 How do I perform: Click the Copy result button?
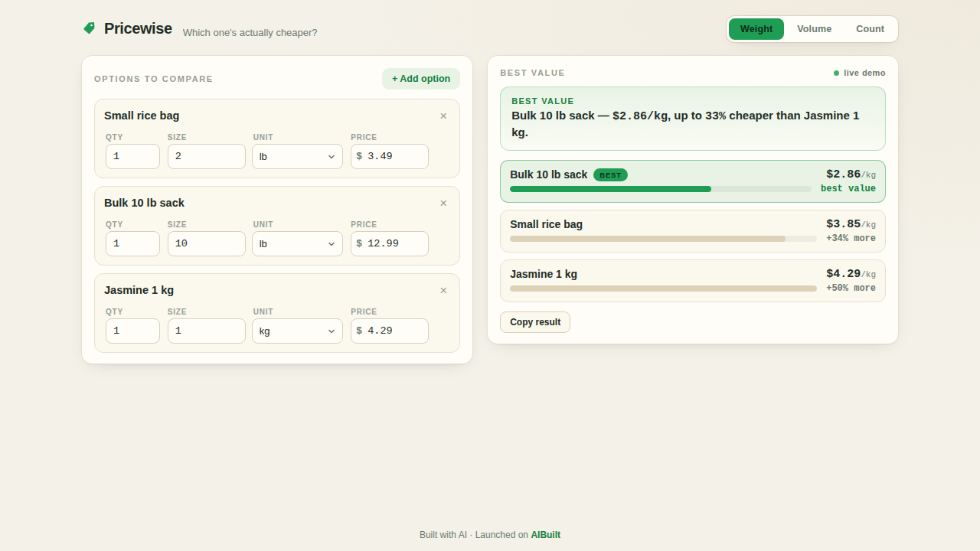(x=535, y=322)
